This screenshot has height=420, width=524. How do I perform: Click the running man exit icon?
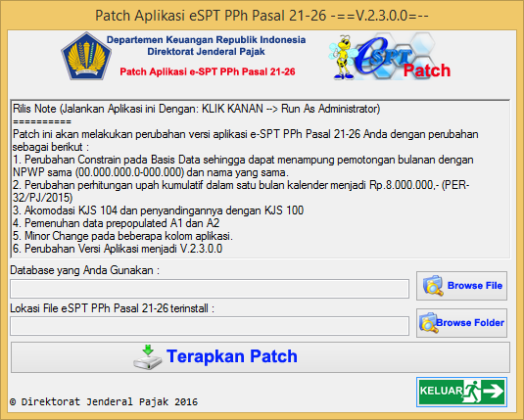pos(473,392)
